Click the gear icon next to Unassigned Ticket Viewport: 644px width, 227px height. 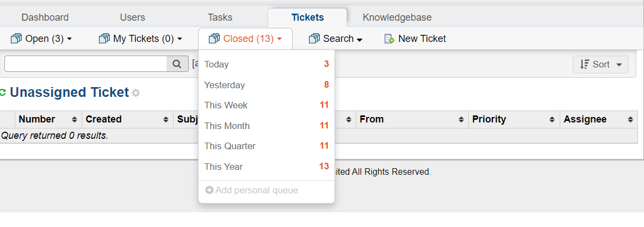pos(135,93)
